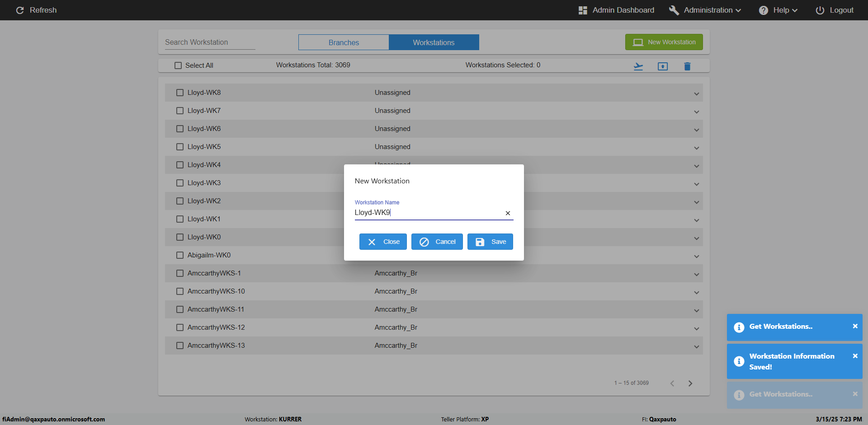Check the Lloyd-WK6 checkbox
This screenshot has height=425, width=868.
[x=180, y=129]
